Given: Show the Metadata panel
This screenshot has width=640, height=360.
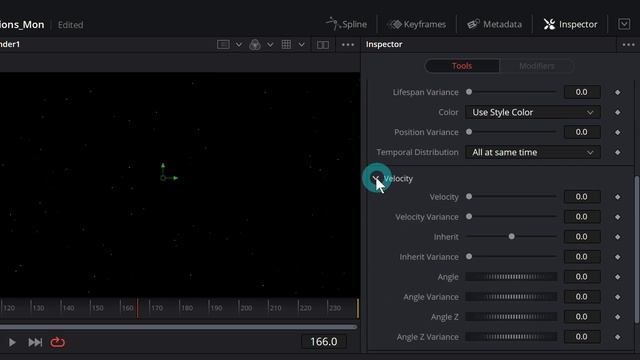Looking at the screenshot, I should pos(494,24).
